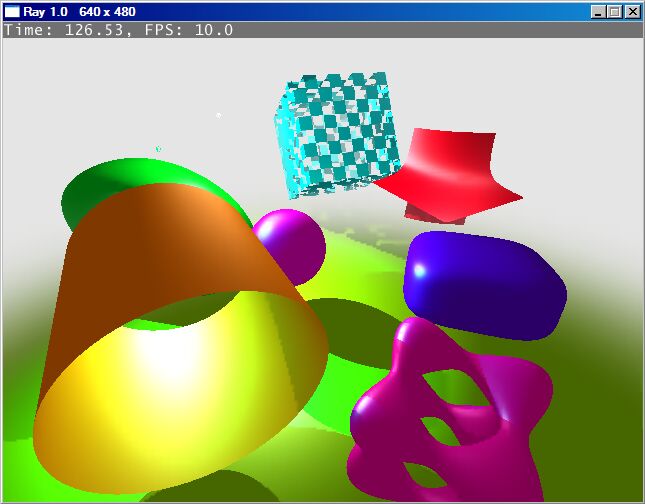Close the Ray 1.0 window

point(631,12)
